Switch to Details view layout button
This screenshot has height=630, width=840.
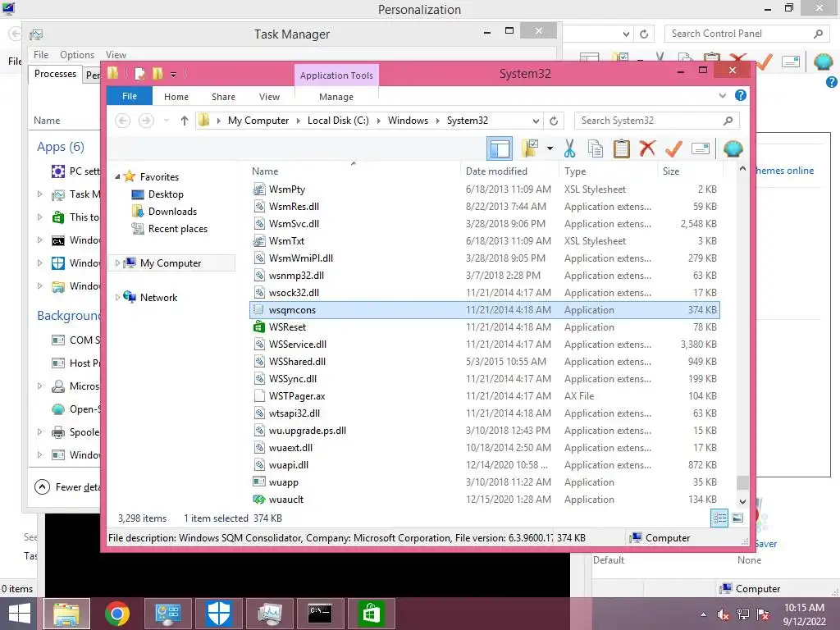[x=719, y=518]
